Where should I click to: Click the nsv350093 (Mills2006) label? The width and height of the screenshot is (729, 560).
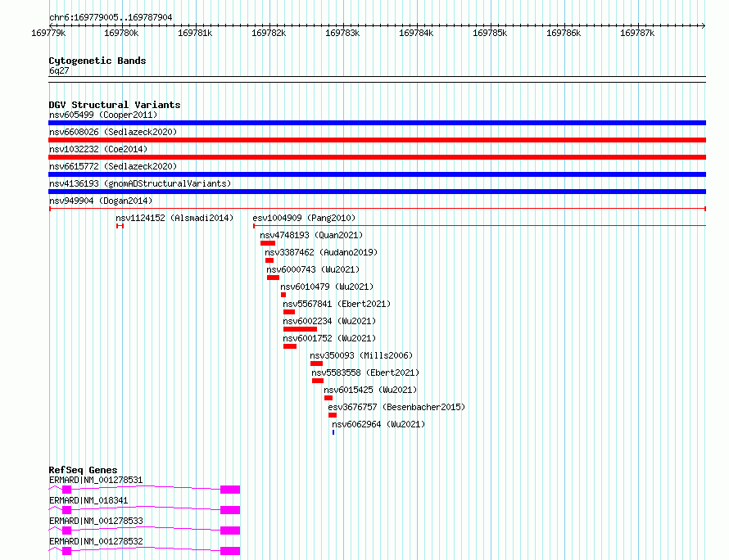pyautogui.click(x=361, y=355)
